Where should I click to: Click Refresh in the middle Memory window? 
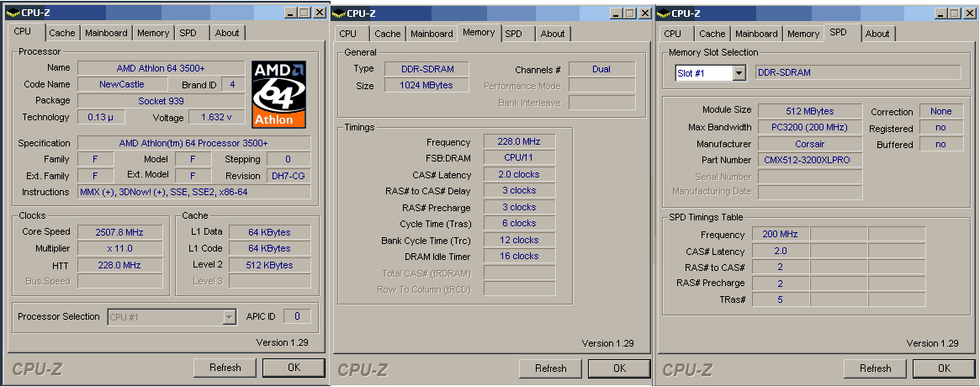(x=551, y=368)
